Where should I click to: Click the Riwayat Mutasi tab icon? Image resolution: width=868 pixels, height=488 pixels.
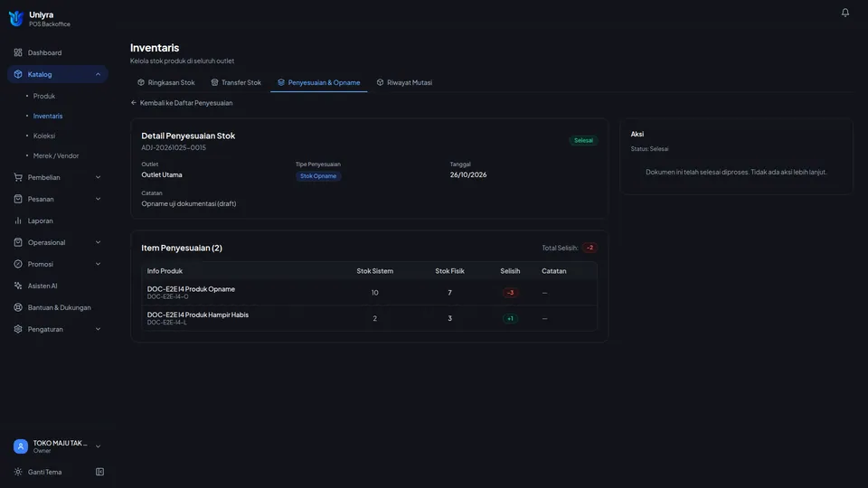(x=380, y=82)
